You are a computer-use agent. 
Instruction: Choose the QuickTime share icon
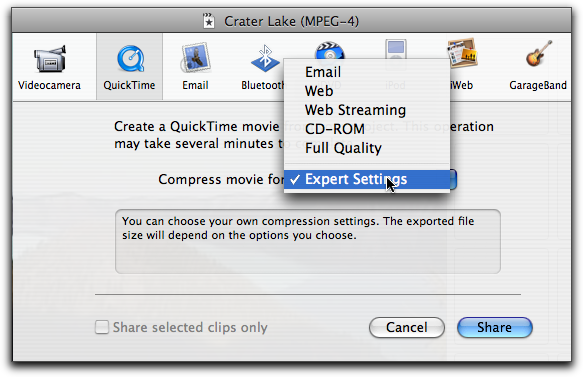pyautogui.click(x=130, y=59)
